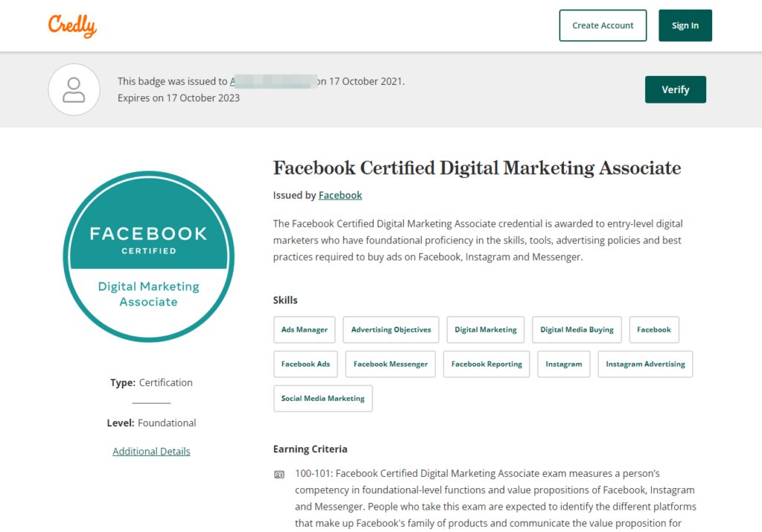Open the Facebook Messenger skill tag
This screenshot has width=762, height=532.
(391, 364)
